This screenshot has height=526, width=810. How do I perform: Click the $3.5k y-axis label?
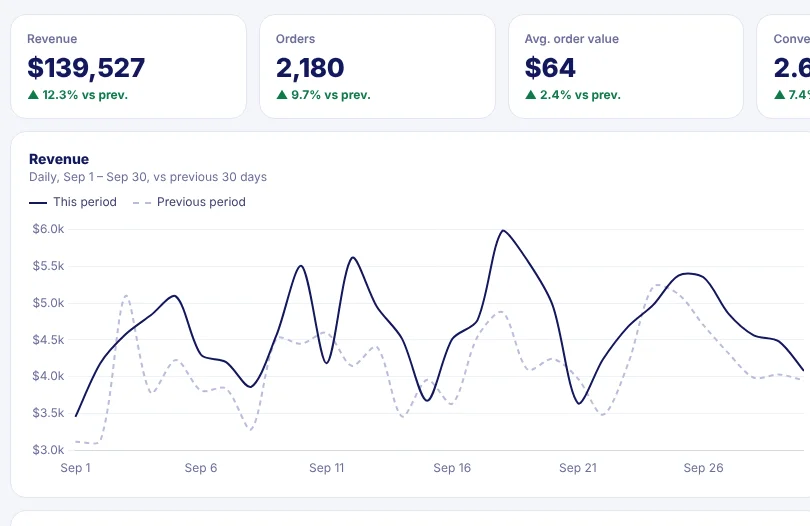pos(48,413)
